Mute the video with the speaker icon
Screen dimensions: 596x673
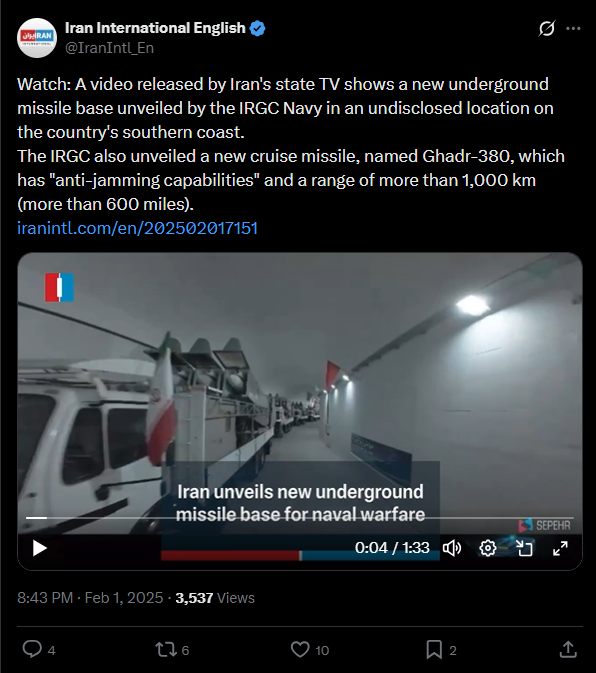point(451,548)
